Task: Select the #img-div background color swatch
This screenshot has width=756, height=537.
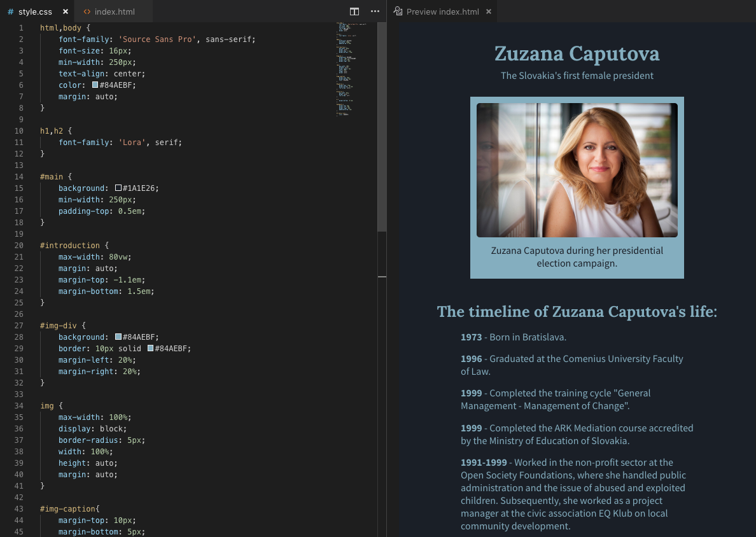Action: coord(117,337)
